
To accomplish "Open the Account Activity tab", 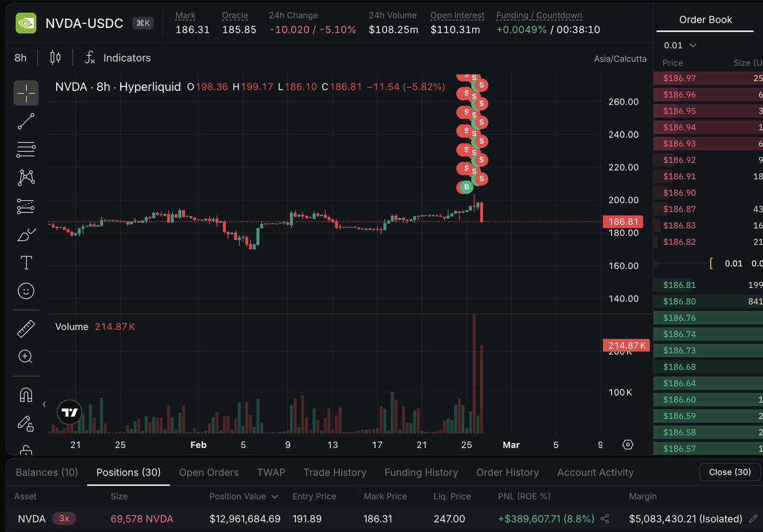I will [595, 472].
